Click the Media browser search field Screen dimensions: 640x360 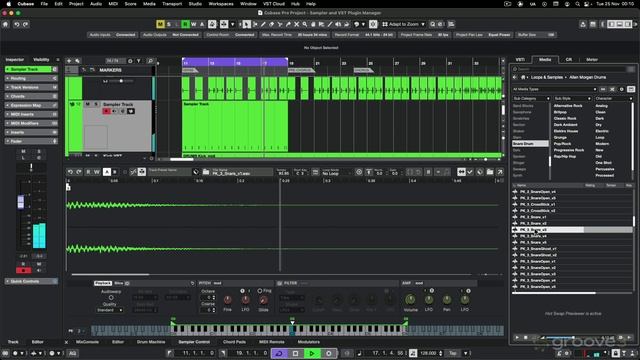pos(573,69)
